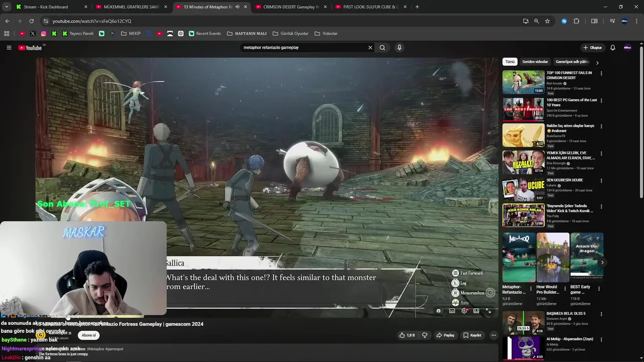Open options for 100 BEST PC Games video
This screenshot has width=644, height=362.
[x=601, y=101]
